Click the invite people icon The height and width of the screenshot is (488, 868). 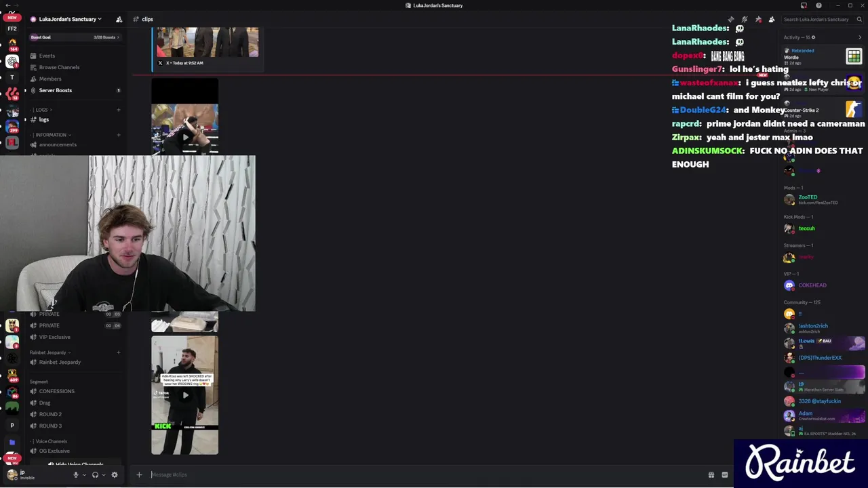point(119,19)
